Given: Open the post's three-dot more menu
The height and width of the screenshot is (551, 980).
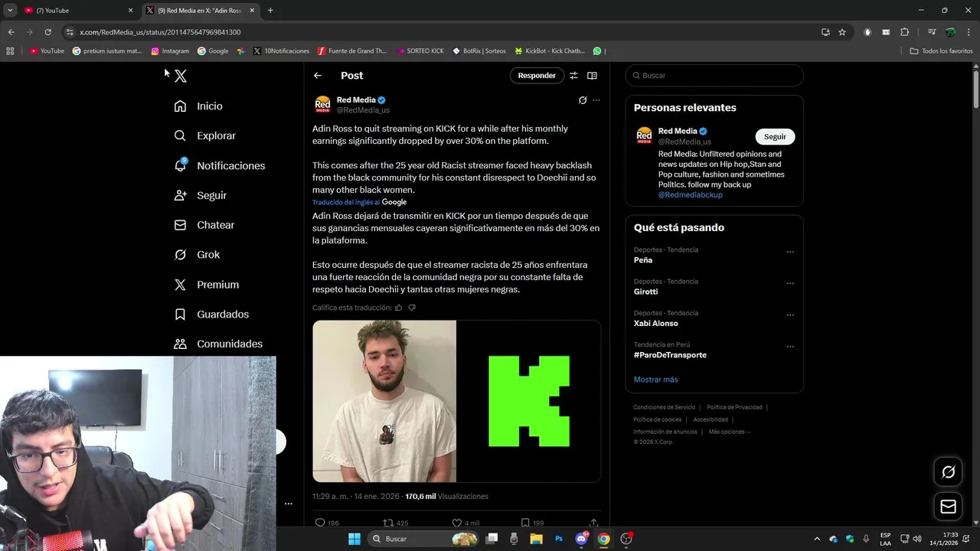Looking at the screenshot, I should pyautogui.click(x=596, y=100).
